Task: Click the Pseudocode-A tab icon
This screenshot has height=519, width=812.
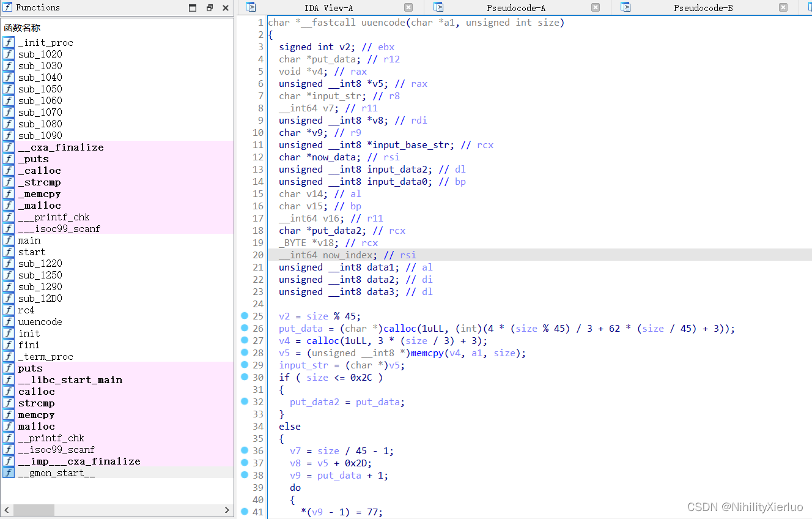Action: click(438, 7)
